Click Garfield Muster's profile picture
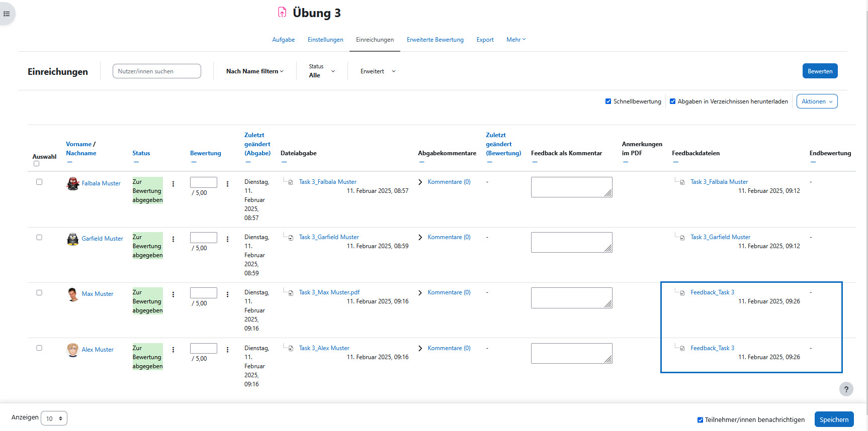Screen dimensions: 868x431 [x=73, y=239]
